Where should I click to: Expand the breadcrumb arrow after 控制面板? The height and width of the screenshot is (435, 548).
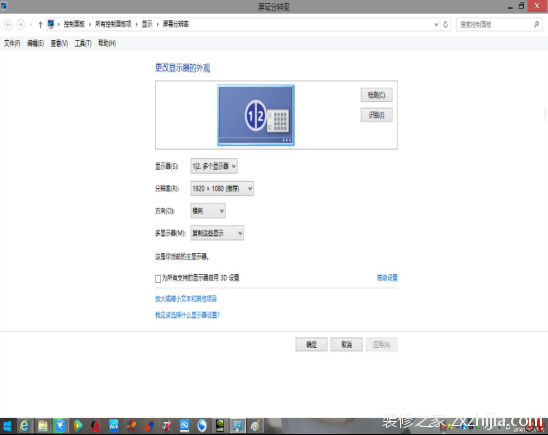pos(90,24)
